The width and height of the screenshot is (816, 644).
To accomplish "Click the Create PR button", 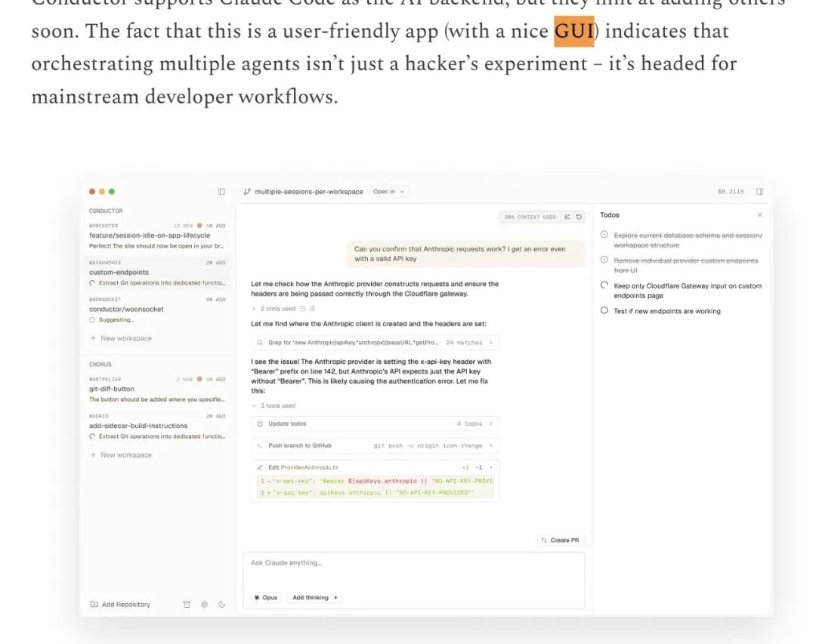I will tap(560, 541).
